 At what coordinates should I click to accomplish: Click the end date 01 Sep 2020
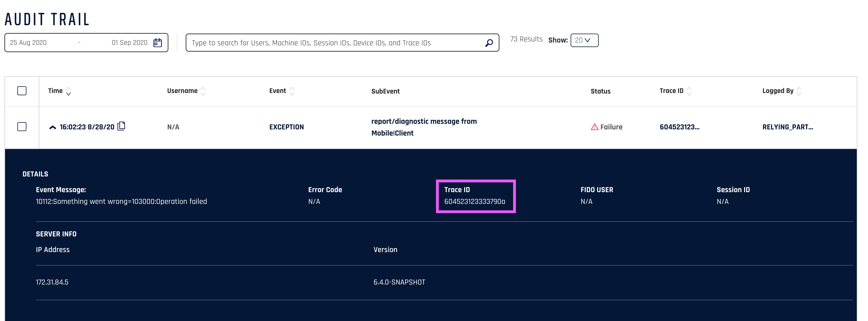(129, 43)
